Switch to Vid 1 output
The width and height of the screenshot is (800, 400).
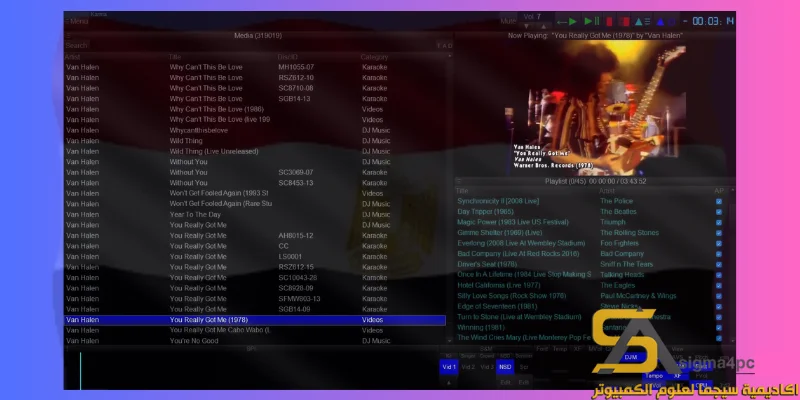(449, 367)
